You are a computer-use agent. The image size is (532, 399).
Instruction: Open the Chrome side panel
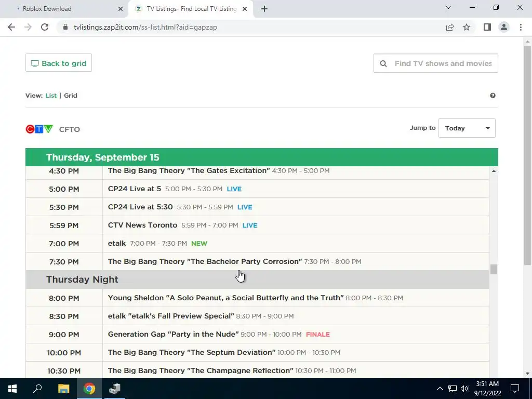click(x=487, y=27)
